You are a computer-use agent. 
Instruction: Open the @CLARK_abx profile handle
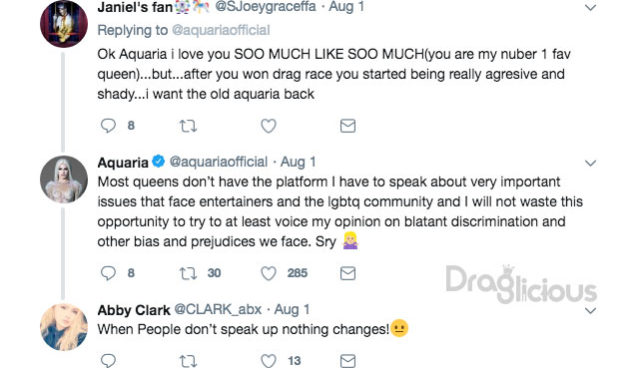point(218,309)
